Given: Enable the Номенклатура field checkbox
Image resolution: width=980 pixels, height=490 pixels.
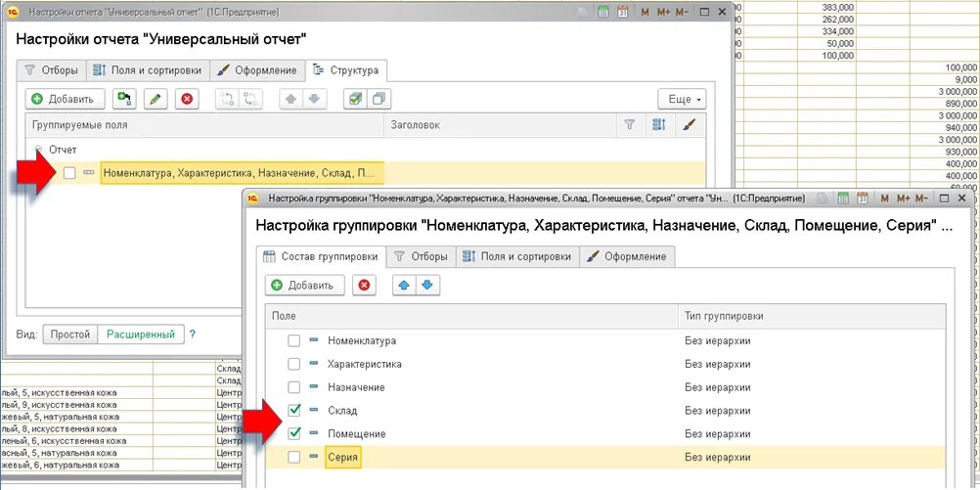Looking at the screenshot, I should pyautogui.click(x=293, y=341).
